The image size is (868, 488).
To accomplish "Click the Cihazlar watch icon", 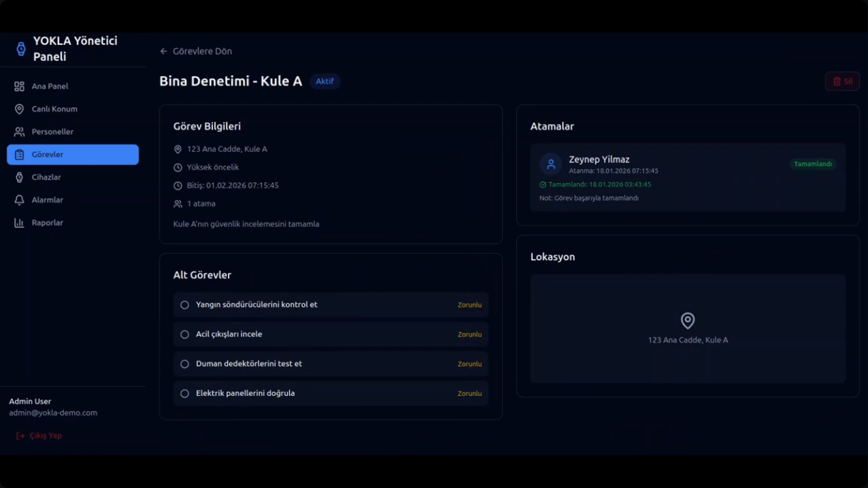I will click(x=19, y=177).
